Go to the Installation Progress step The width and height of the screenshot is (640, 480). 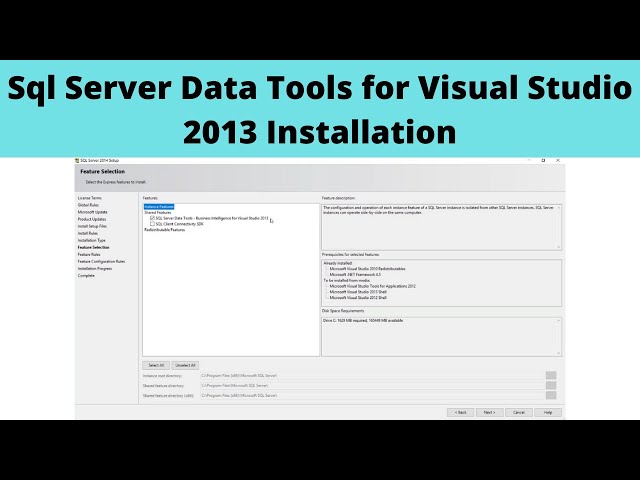(95, 269)
